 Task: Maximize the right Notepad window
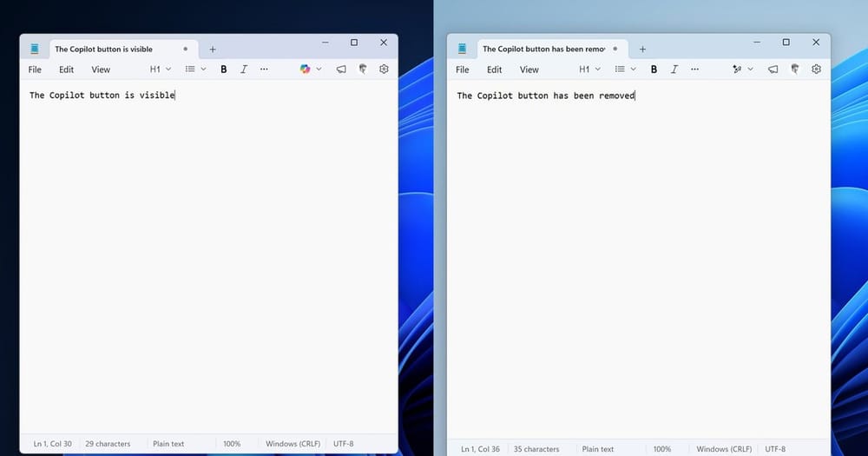pyautogui.click(x=786, y=42)
